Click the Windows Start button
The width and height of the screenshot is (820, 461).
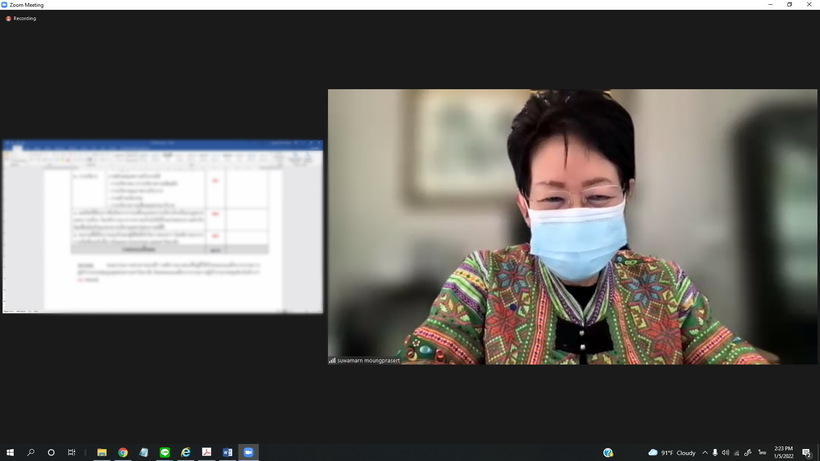click(10, 452)
